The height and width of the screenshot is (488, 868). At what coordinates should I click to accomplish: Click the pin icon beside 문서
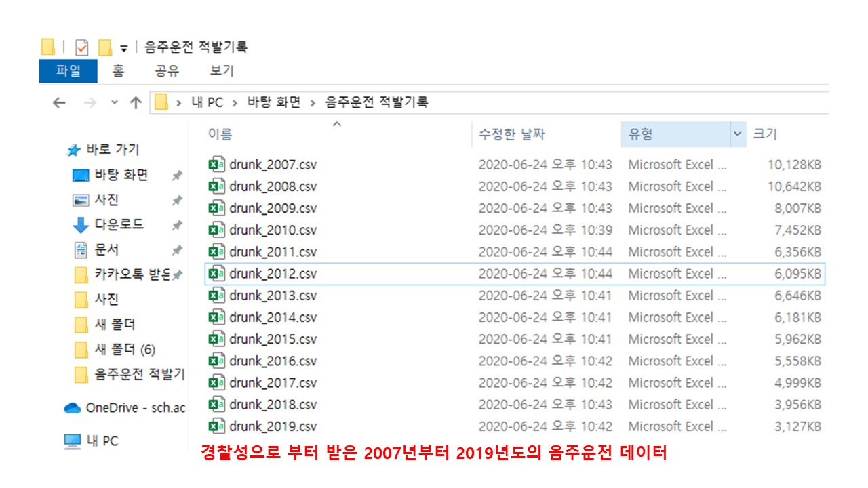tap(177, 250)
